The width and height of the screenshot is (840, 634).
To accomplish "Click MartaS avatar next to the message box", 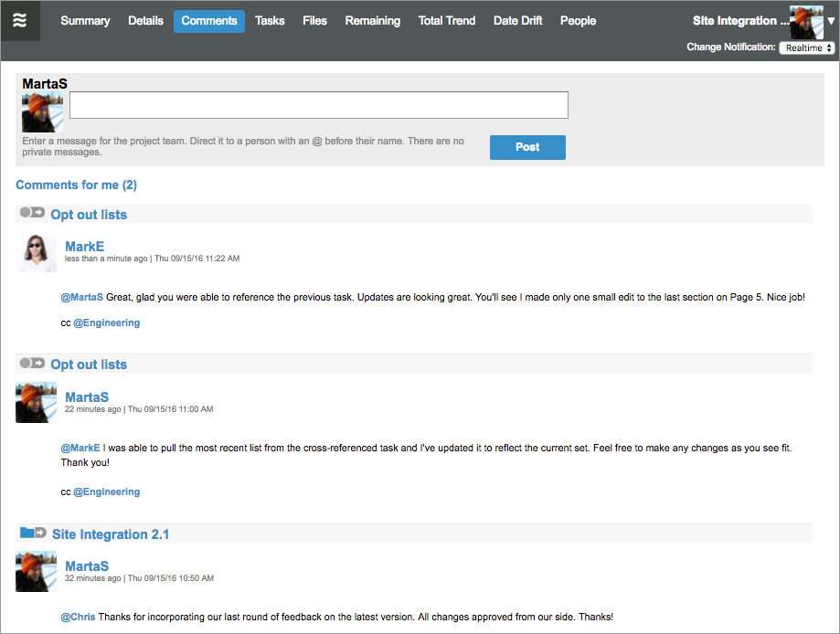I will tap(42, 112).
